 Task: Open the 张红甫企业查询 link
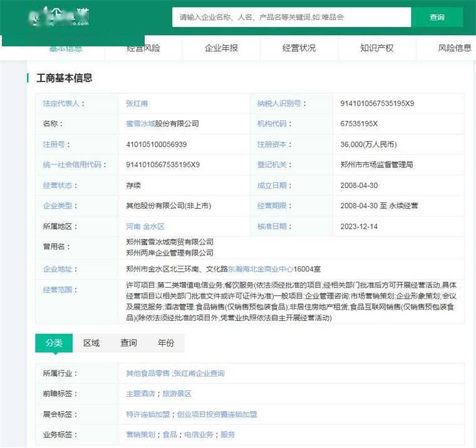(199, 373)
